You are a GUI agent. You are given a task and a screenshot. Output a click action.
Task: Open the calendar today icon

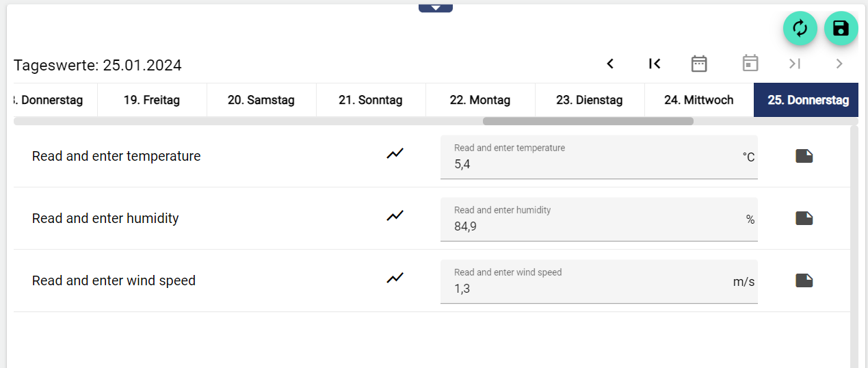pyautogui.click(x=750, y=64)
